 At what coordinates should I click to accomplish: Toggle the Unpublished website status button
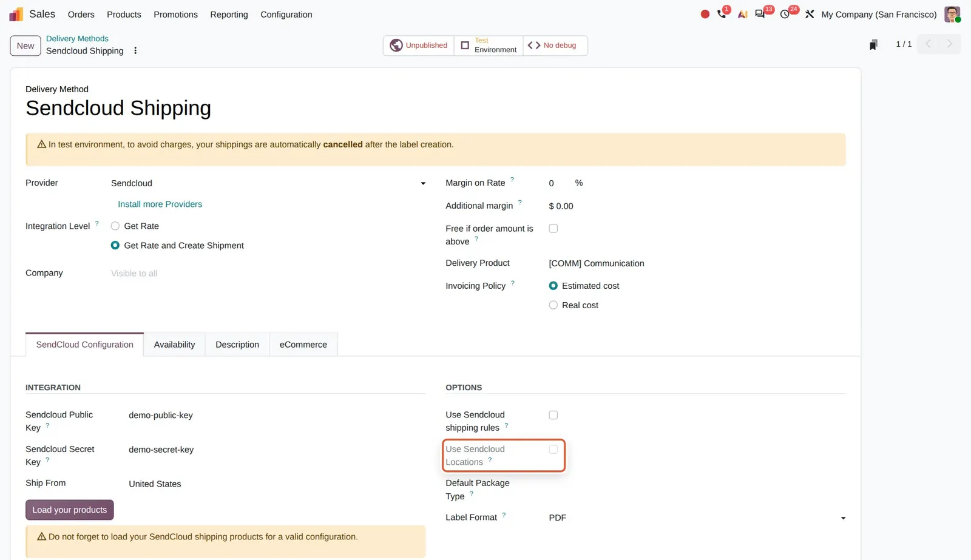coord(419,46)
